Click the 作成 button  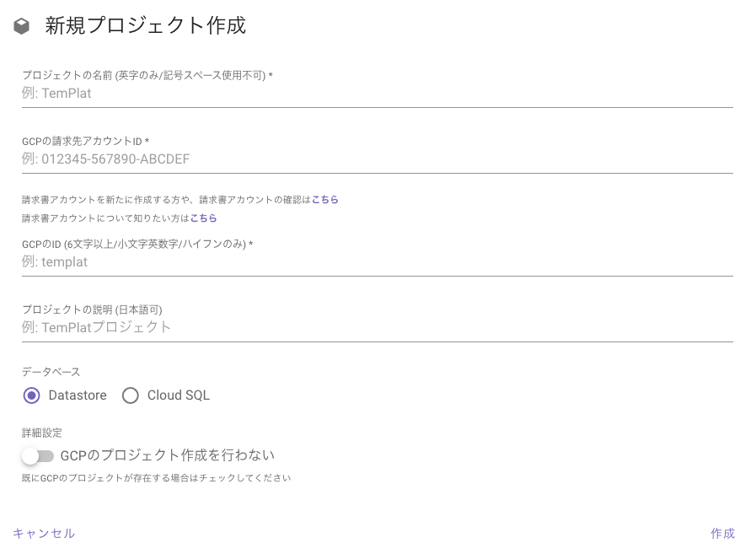pos(722,533)
